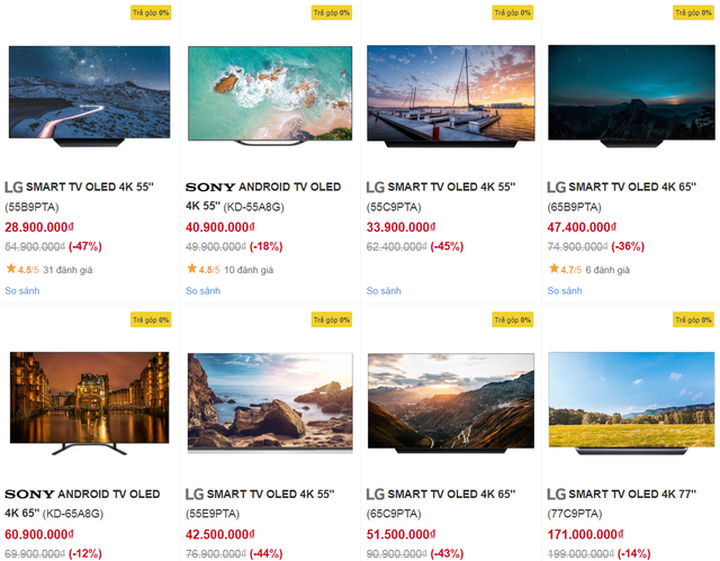Click the 'Trả góp 0%' badge on LG 77C9PTA
Screen dimensions: 720x561
point(694,320)
